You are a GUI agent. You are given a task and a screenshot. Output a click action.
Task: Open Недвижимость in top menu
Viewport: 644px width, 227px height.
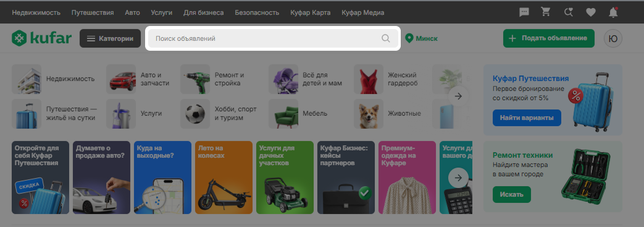(x=36, y=12)
